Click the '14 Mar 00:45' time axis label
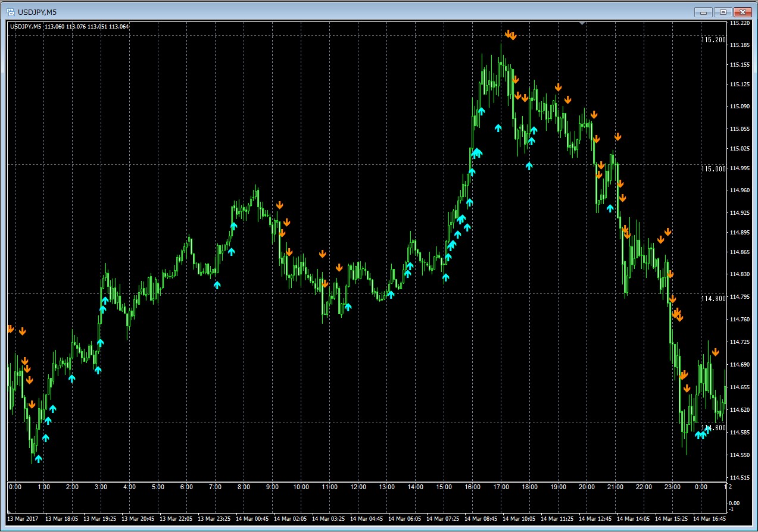Screen dimensions: 758x532 (x=252, y=518)
